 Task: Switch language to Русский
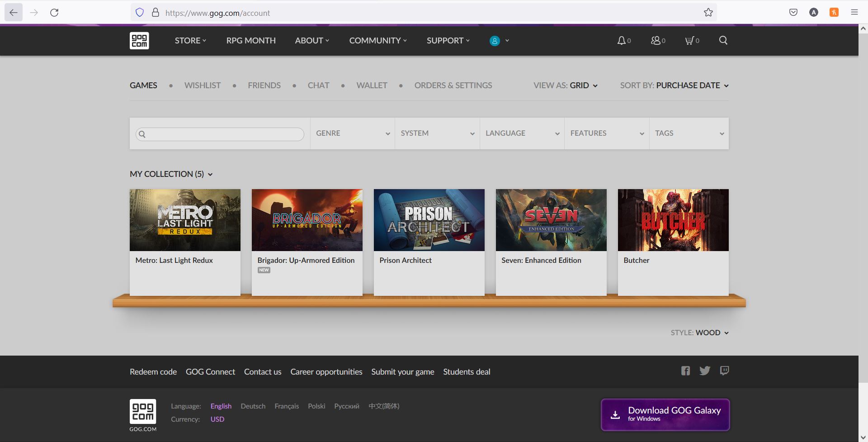(x=347, y=406)
